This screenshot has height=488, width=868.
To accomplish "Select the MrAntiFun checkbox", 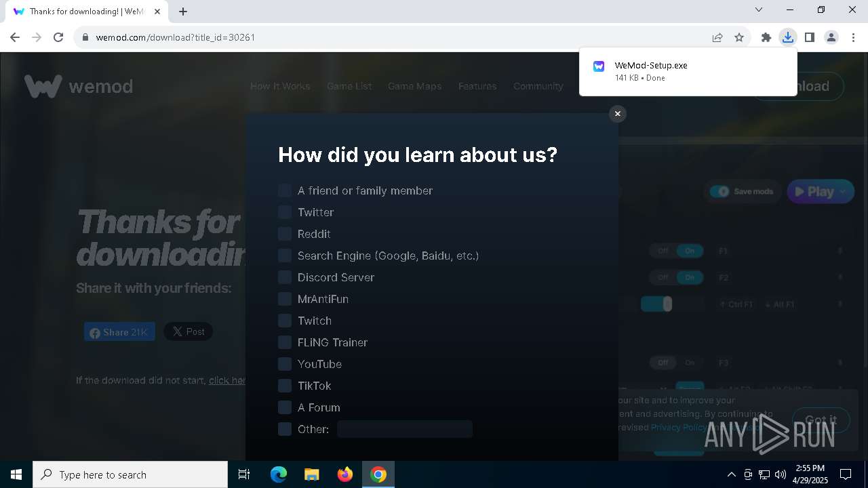I will point(285,299).
